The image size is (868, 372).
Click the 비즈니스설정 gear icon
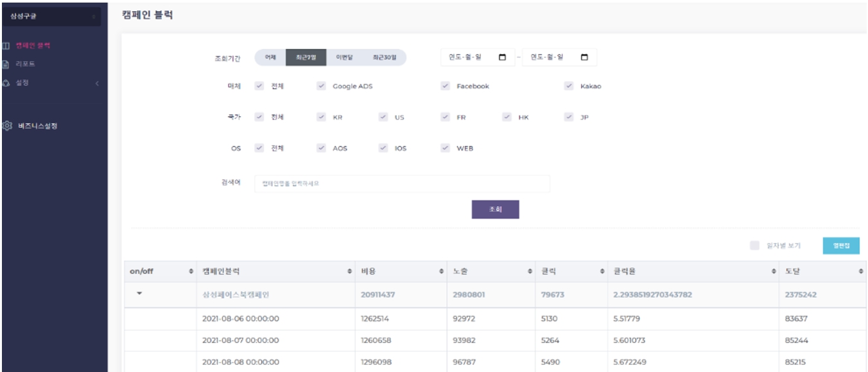(x=7, y=126)
